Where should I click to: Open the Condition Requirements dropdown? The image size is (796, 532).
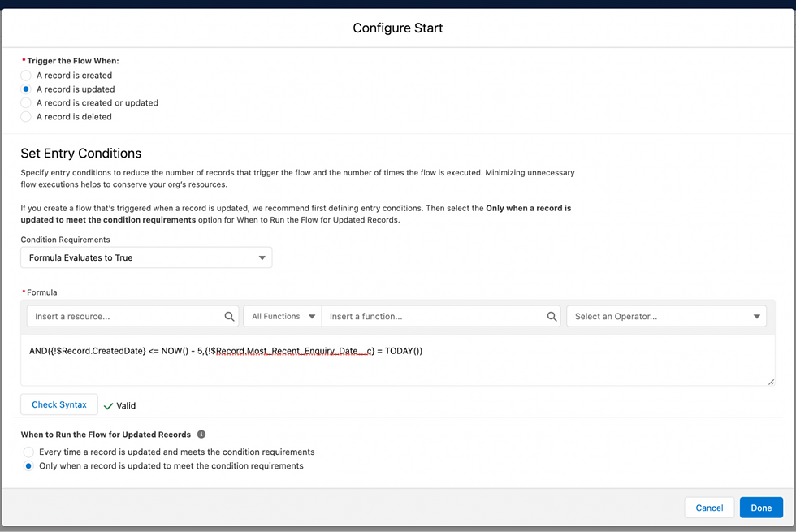146,257
